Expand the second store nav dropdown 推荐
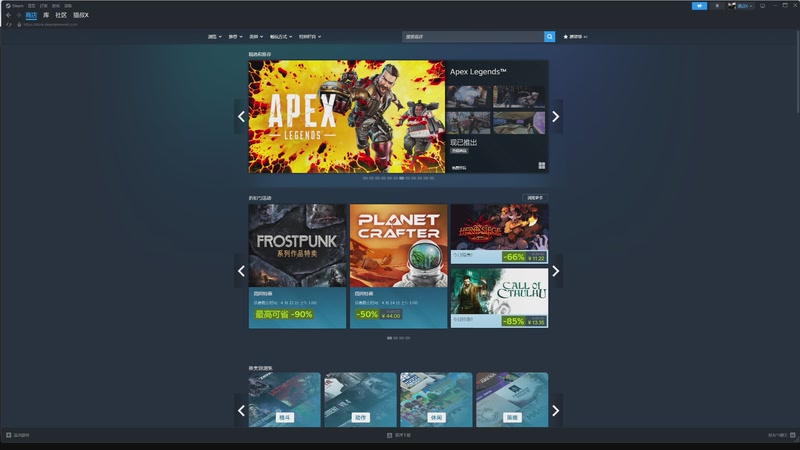This screenshot has height=450, width=800. [x=235, y=37]
